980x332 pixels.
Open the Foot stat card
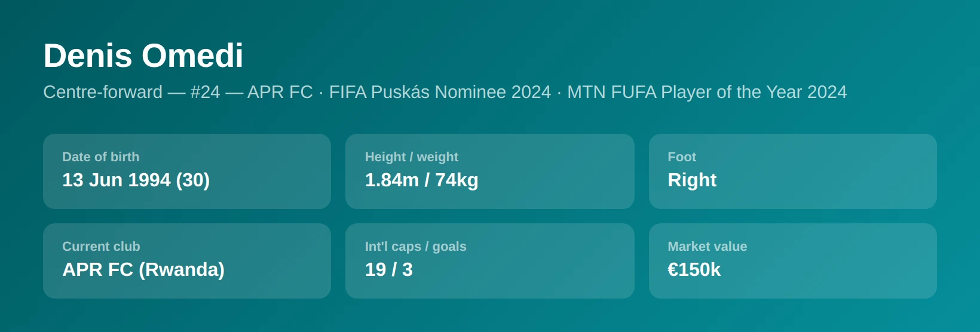coord(792,171)
